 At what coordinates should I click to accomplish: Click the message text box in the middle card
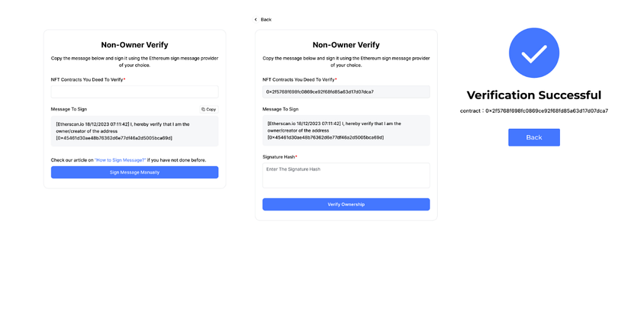(x=347, y=131)
